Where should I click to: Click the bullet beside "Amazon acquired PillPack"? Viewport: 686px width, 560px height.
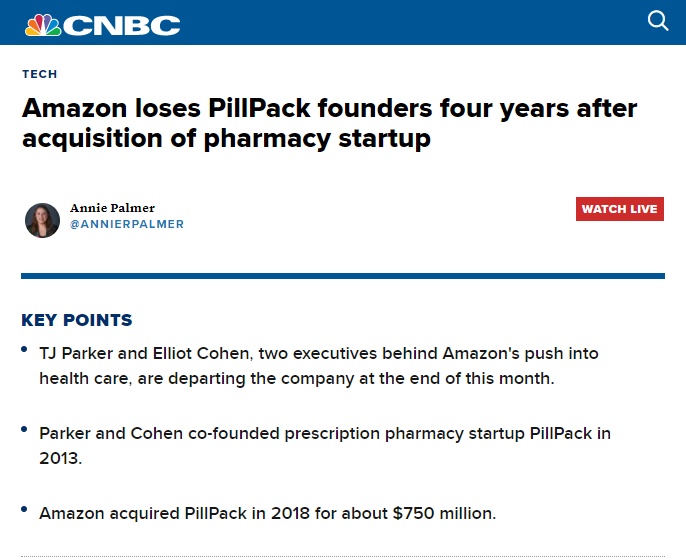point(24,510)
